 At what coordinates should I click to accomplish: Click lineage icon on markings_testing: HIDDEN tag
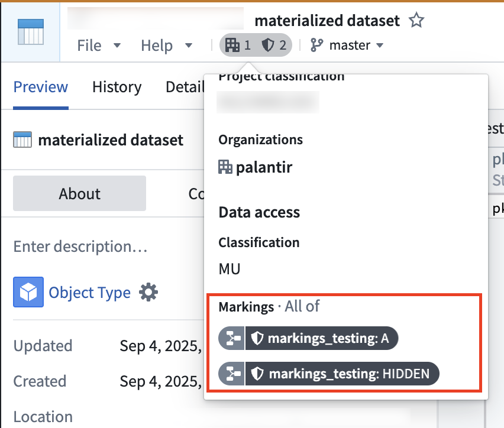point(232,374)
